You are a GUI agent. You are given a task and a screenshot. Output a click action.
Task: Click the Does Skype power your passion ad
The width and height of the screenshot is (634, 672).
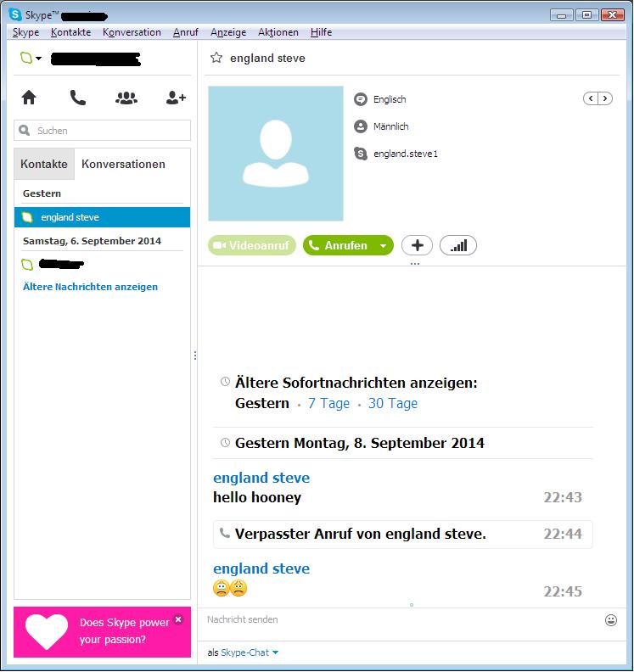102,632
